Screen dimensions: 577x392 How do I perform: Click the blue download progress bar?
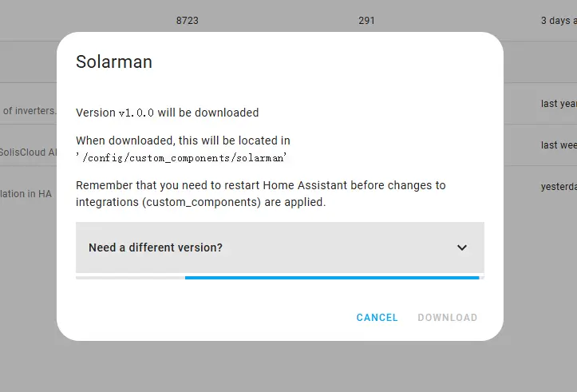331,278
